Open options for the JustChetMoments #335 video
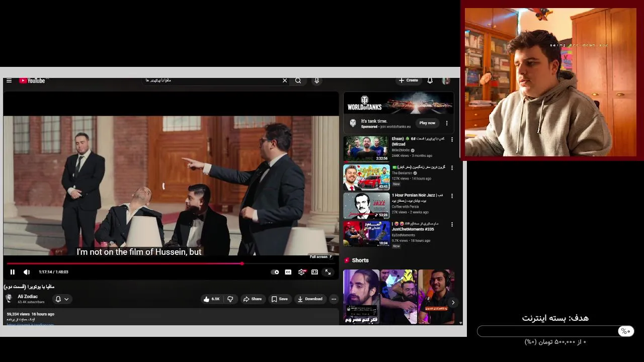This screenshot has width=644, height=362. point(452,224)
